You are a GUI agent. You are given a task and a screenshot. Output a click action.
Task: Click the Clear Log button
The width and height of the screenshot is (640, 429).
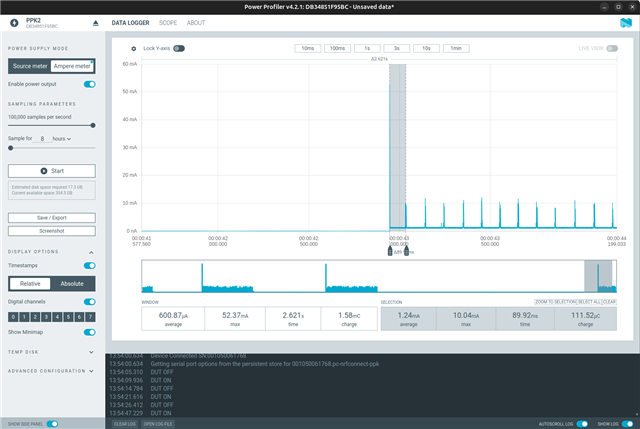125,424
